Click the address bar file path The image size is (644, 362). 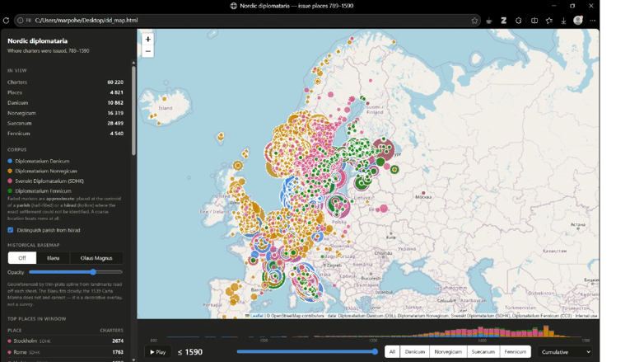point(86,20)
